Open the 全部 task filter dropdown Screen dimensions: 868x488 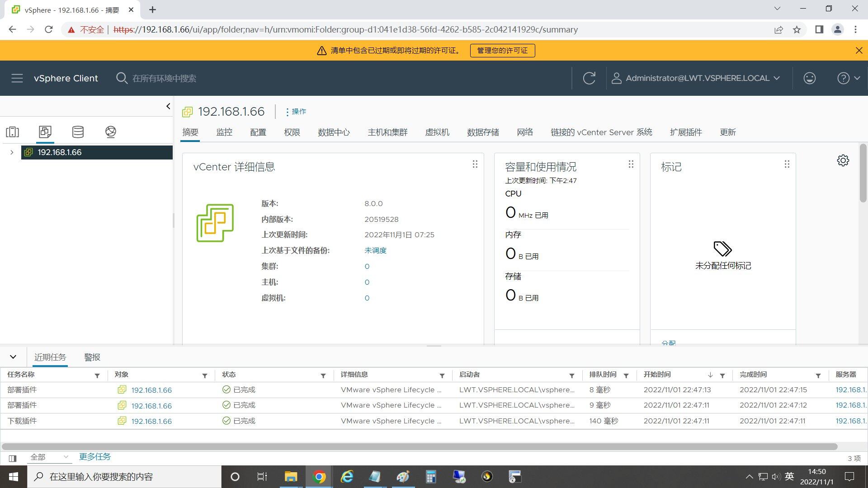(x=49, y=457)
